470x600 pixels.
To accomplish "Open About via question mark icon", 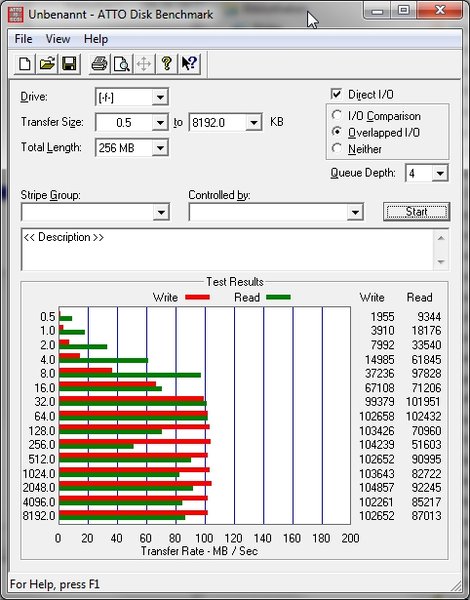I will [x=166, y=64].
